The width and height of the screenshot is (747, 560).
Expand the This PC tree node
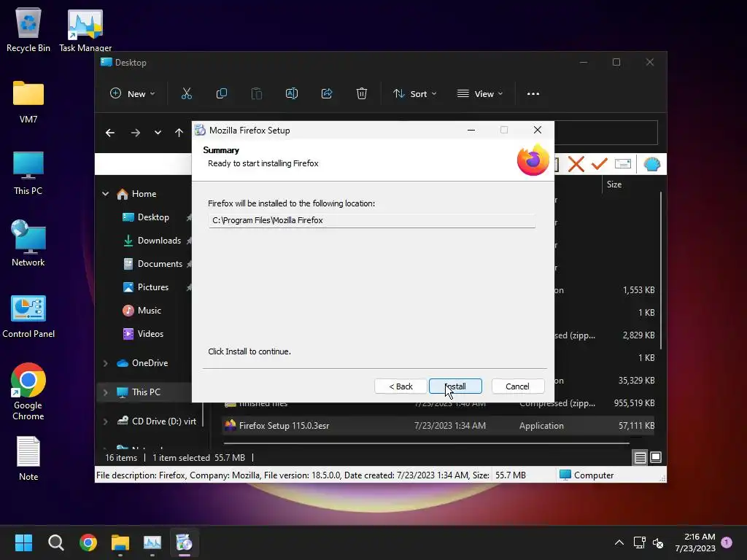105,392
